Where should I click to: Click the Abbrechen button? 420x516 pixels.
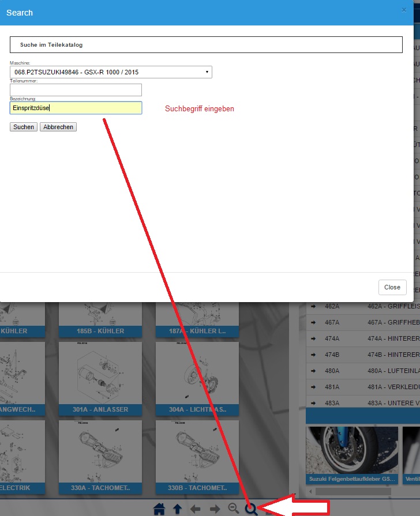click(x=58, y=127)
